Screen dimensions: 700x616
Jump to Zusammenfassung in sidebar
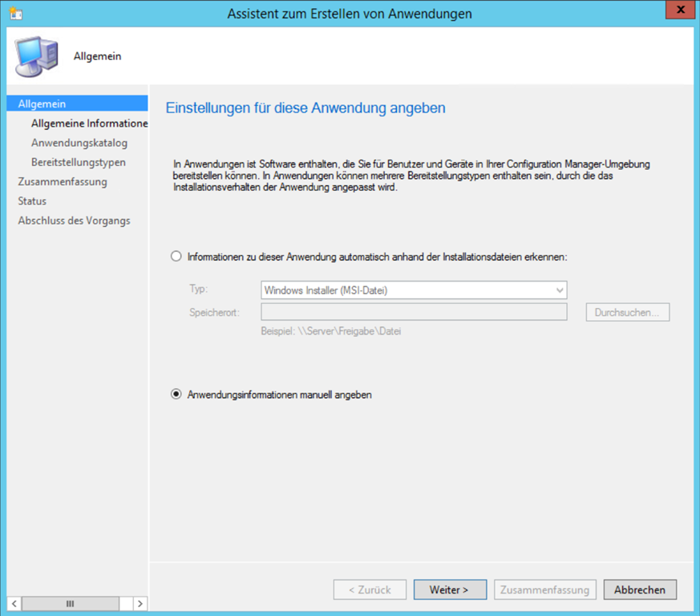point(63,181)
